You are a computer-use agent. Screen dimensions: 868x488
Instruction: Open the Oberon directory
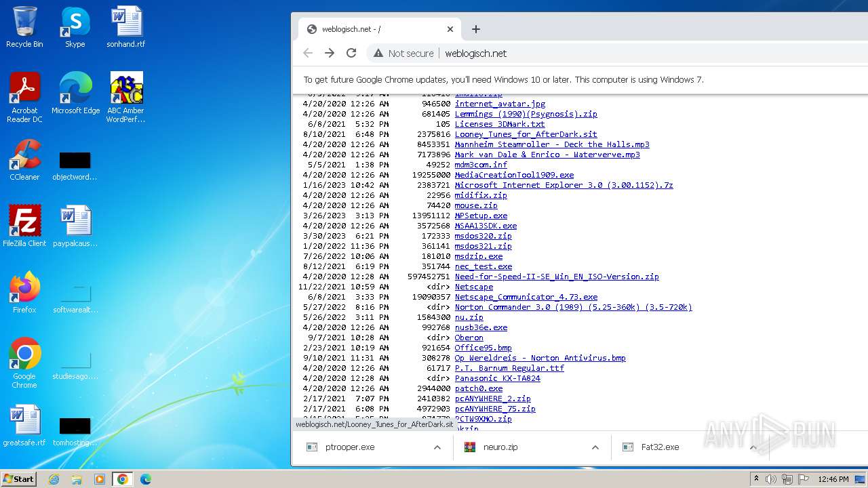pyautogui.click(x=469, y=338)
